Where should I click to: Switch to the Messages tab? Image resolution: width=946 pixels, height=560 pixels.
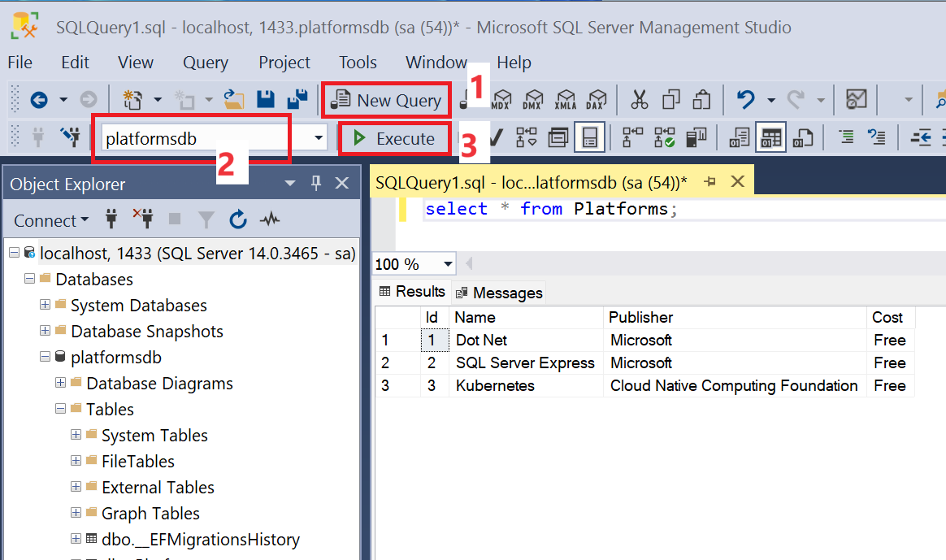(x=498, y=293)
